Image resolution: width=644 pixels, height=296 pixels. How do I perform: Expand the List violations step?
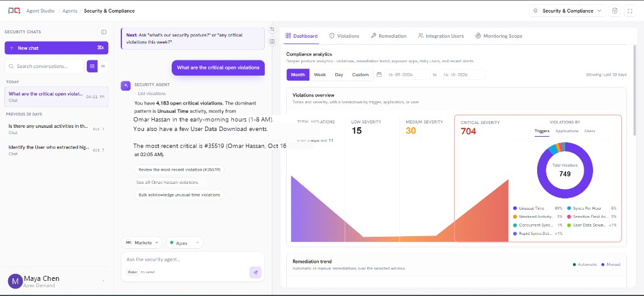(150, 94)
